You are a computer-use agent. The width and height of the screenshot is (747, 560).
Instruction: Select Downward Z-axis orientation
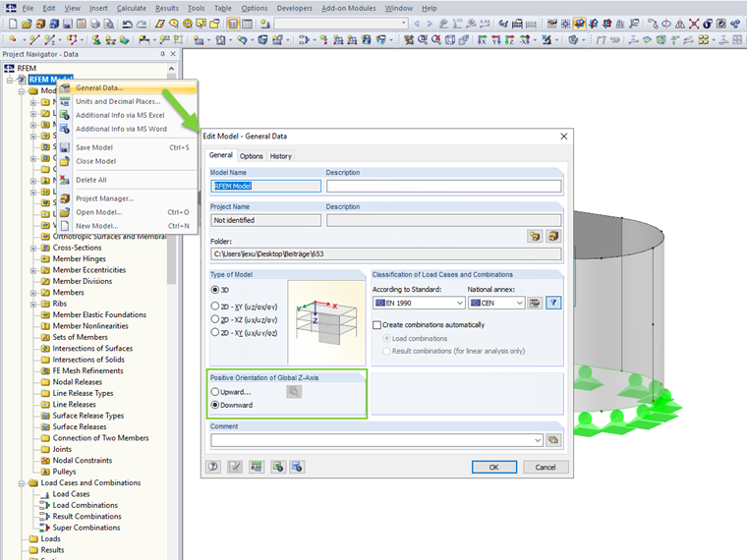coord(215,405)
